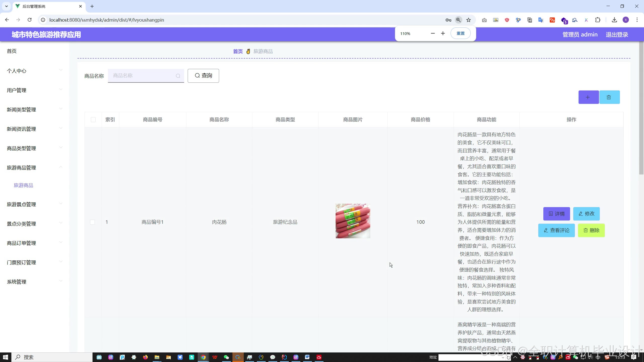Toggle the select-all header checkbox
644x362 pixels.
tap(93, 120)
